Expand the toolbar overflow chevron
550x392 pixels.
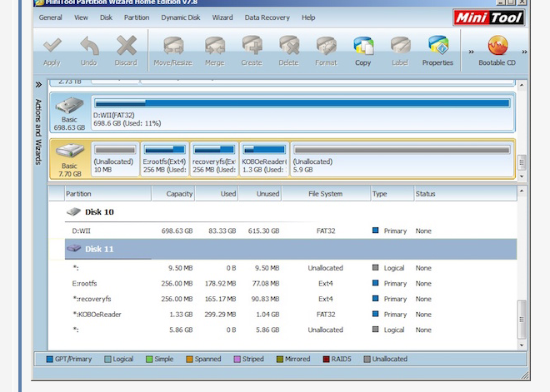pyautogui.click(x=472, y=52)
